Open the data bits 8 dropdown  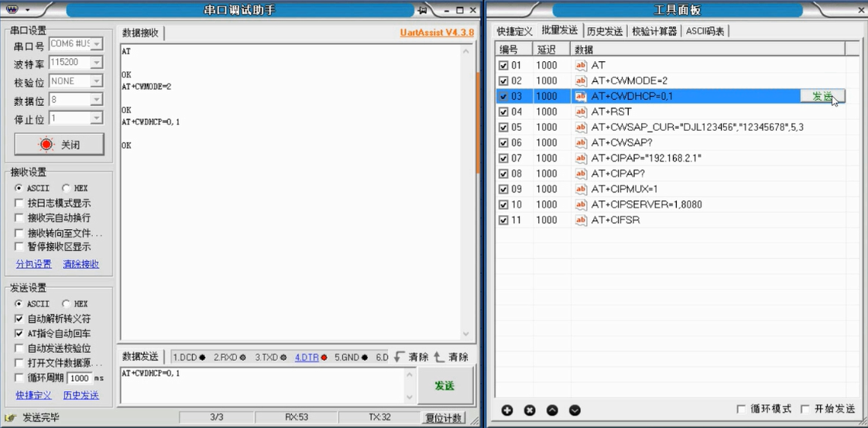[x=96, y=100]
